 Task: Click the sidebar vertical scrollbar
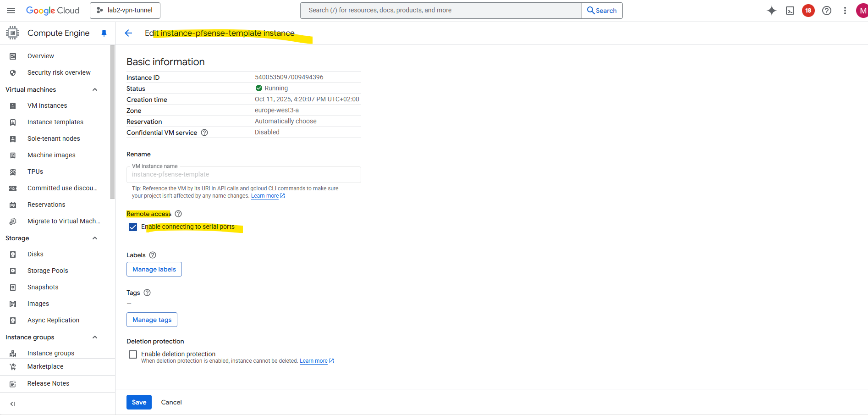click(112, 122)
